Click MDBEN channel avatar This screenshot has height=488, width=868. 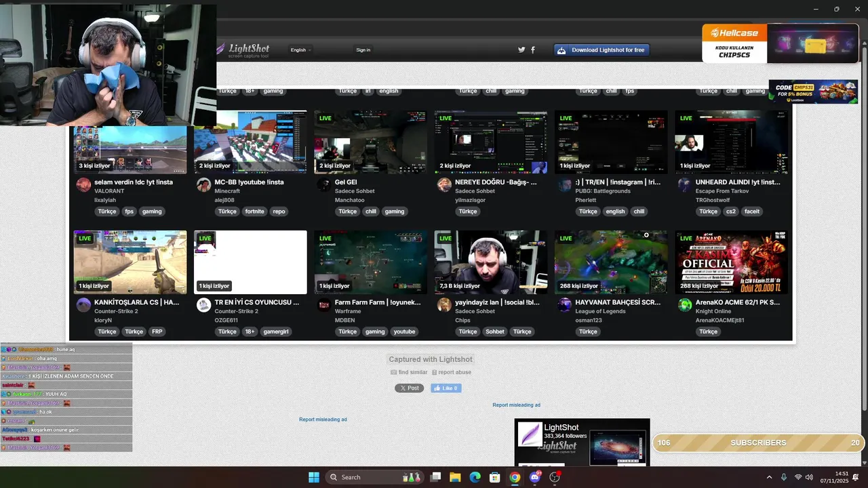click(324, 305)
